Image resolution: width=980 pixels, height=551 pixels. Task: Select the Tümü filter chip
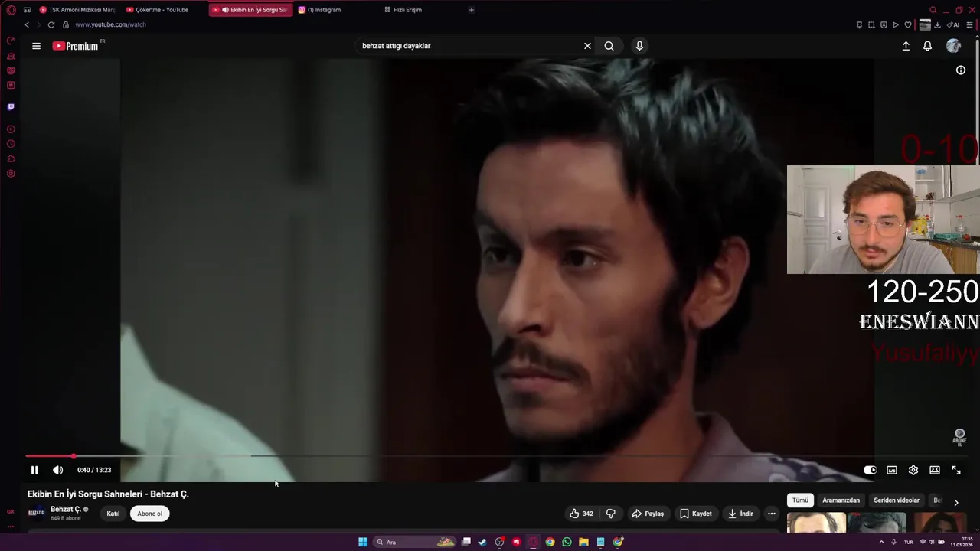[800, 500]
